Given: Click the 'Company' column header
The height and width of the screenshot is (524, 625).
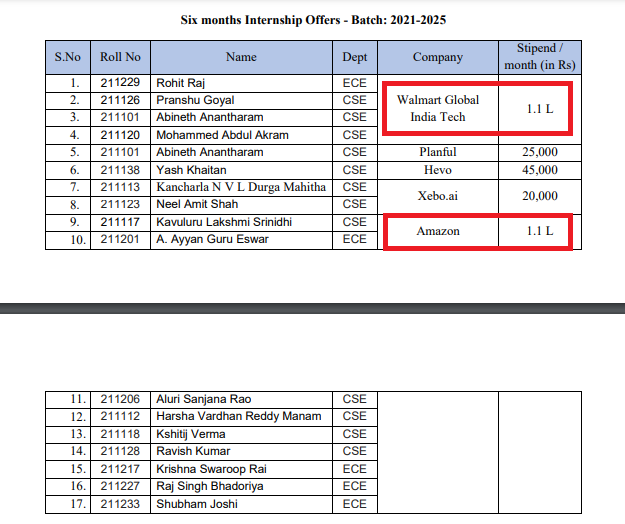Looking at the screenshot, I should [438, 57].
